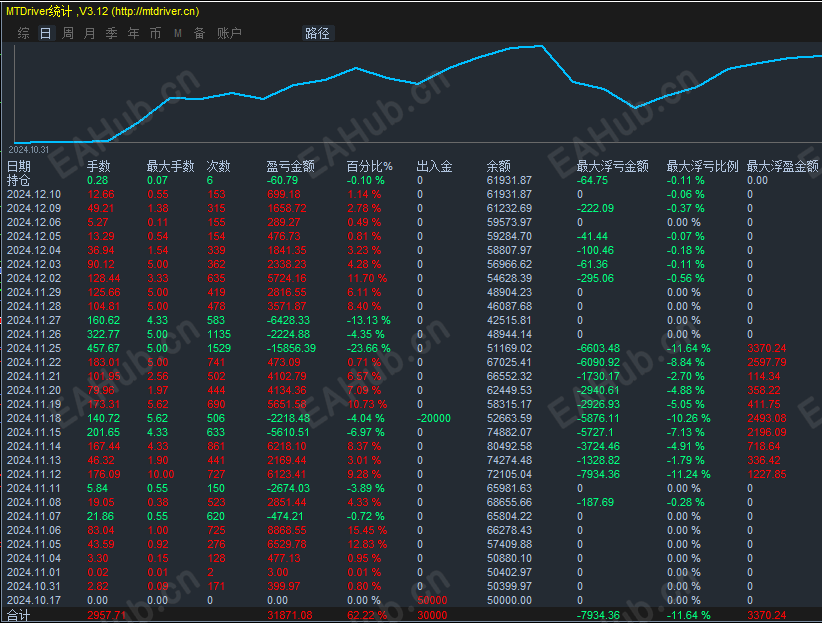Open the 备 notes tab

[199, 33]
